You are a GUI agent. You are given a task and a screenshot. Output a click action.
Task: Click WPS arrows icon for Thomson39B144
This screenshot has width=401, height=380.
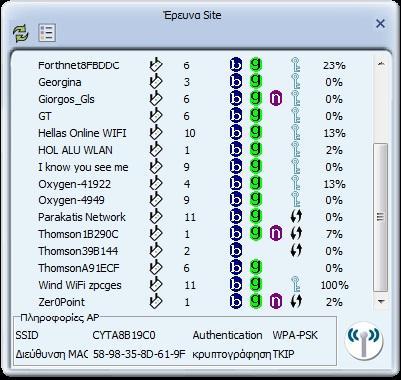tap(296, 250)
